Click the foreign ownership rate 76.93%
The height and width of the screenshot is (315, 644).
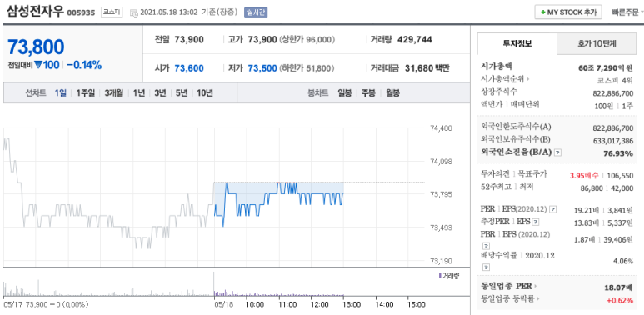coord(618,153)
